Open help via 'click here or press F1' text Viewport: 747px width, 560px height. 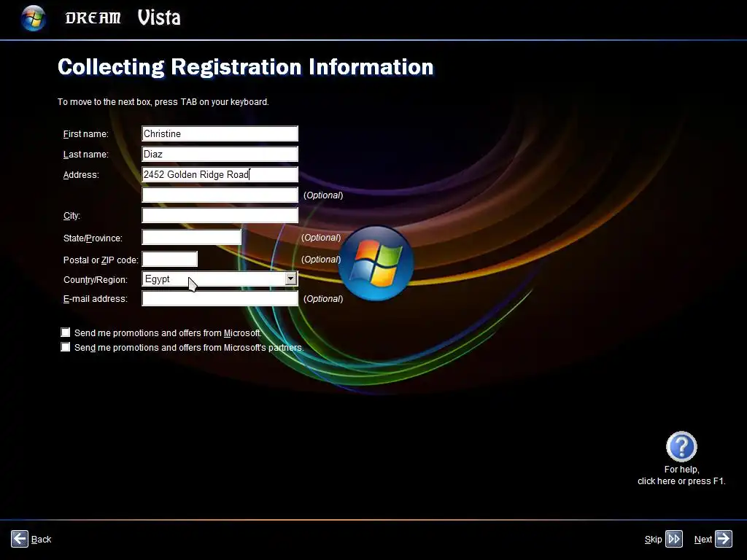tap(681, 481)
